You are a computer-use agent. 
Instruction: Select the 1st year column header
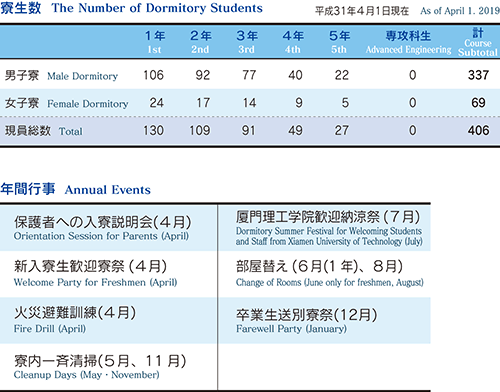(155, 42)
